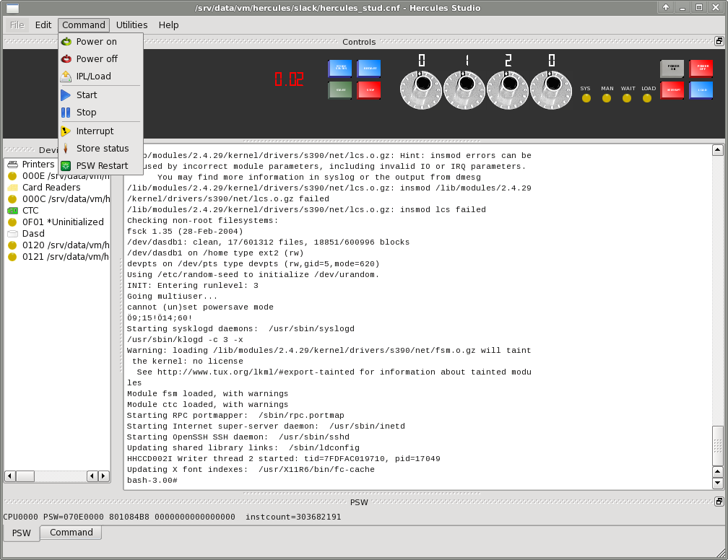Switch to the PSW bottom tab
The width and height of the screenshot is (728, 560).
tap(22, 533)
